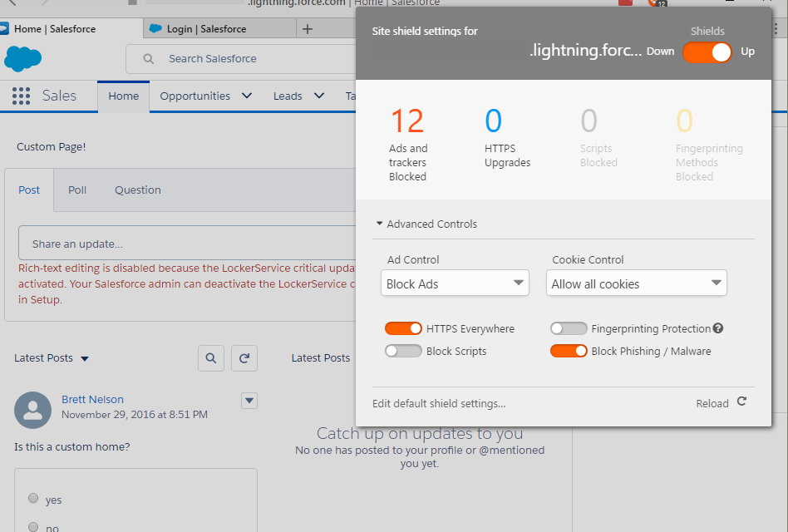Open the Fingerprinting Protection help icon
Image resolution: width=788 pixels, height=532 pixels.
coord(718,328)
